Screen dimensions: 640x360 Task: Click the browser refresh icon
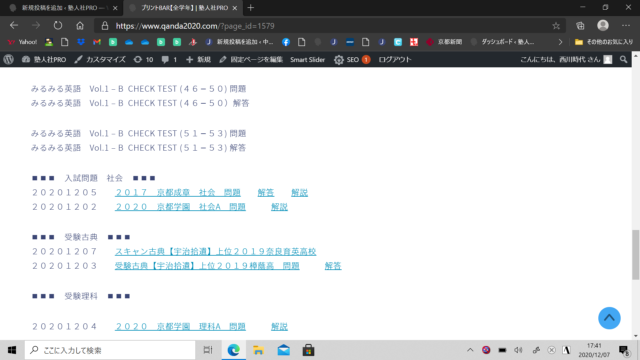point(58,26)
